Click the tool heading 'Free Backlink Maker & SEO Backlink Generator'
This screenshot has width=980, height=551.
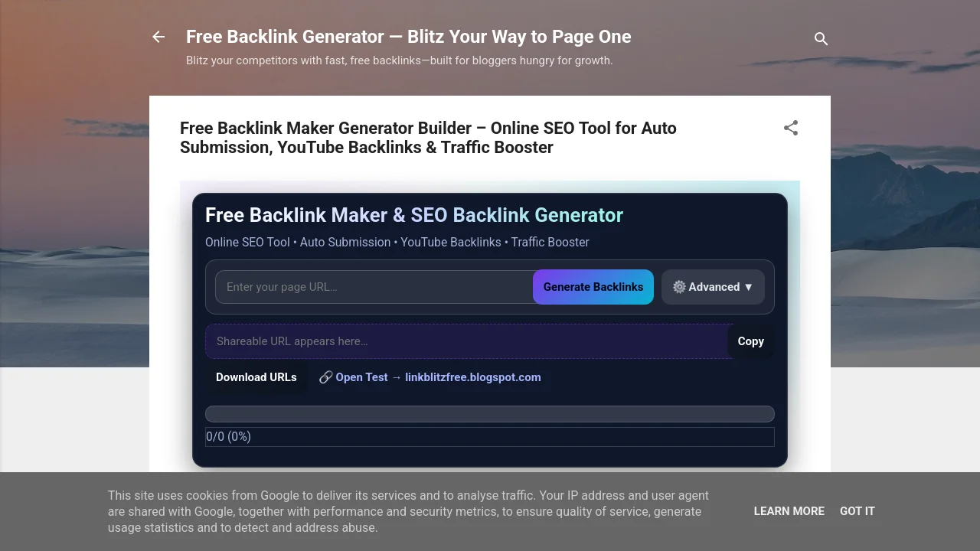pyautogui.click(x=414, y=215)
